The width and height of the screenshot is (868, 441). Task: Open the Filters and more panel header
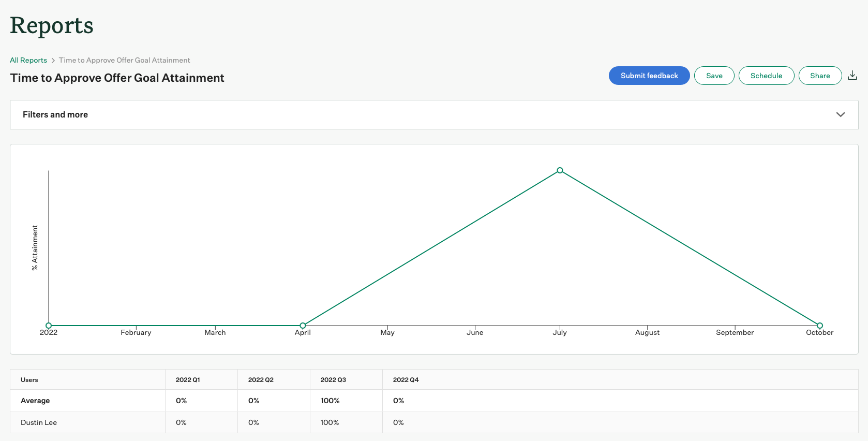[55, 114]
